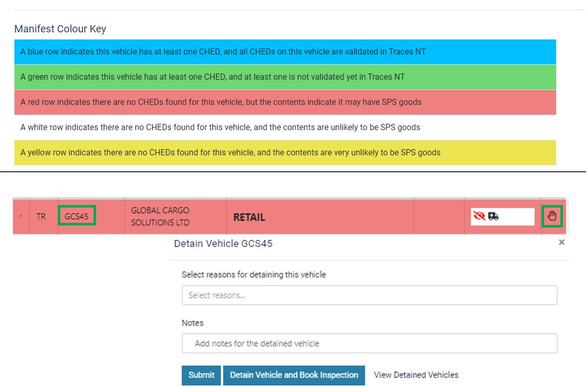This screenshot has height=387, width=588.
Task: Click the white unlikely SPS key row
Action: pyautogui.click(x=285, y=127)
